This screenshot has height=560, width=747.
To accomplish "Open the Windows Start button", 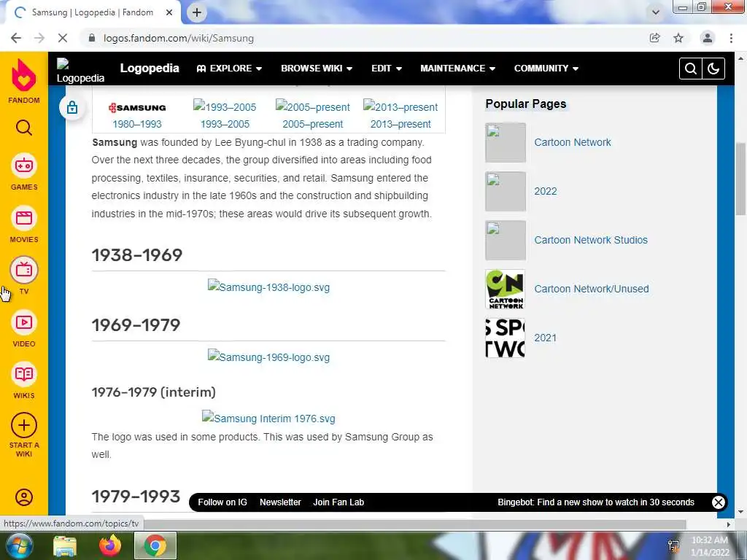I will [18, 545].
